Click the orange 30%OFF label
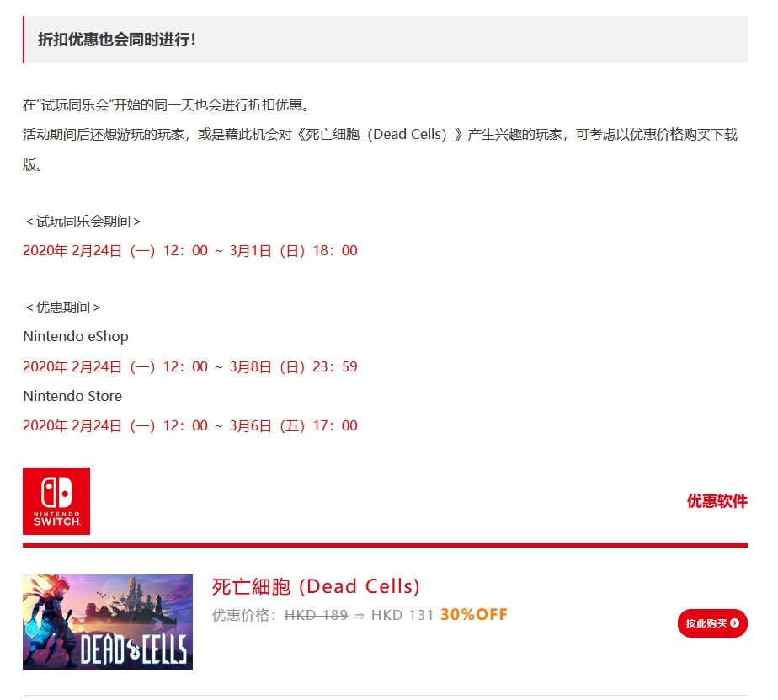The height and width of the screenshot is (700, 778). [474, 615]
